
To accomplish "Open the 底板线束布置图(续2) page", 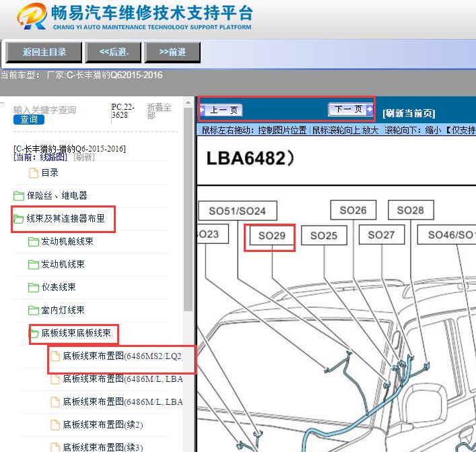I will click(103, 424).
